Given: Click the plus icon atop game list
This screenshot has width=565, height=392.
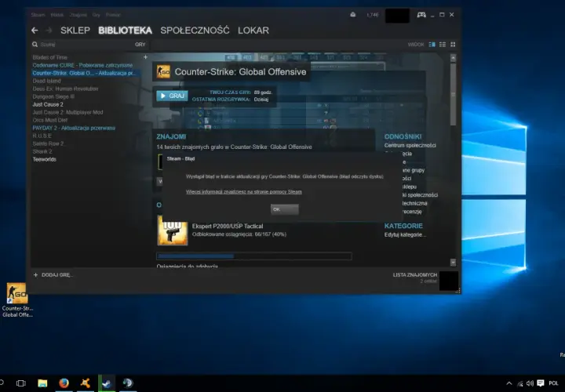Looking at the screenshot, I should 146,57.
